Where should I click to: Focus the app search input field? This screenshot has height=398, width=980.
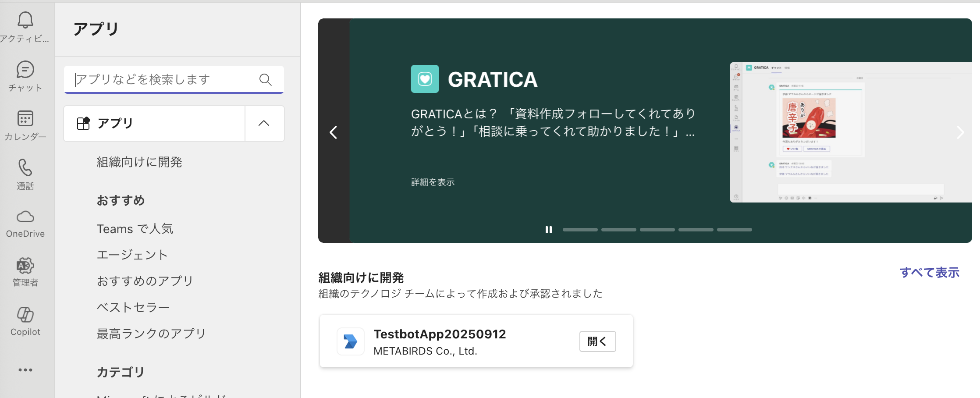coord(167,79)
